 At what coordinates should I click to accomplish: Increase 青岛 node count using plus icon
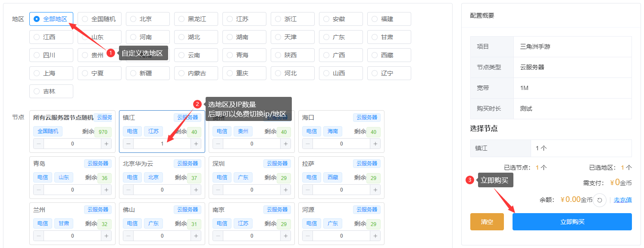pos(107,189)
